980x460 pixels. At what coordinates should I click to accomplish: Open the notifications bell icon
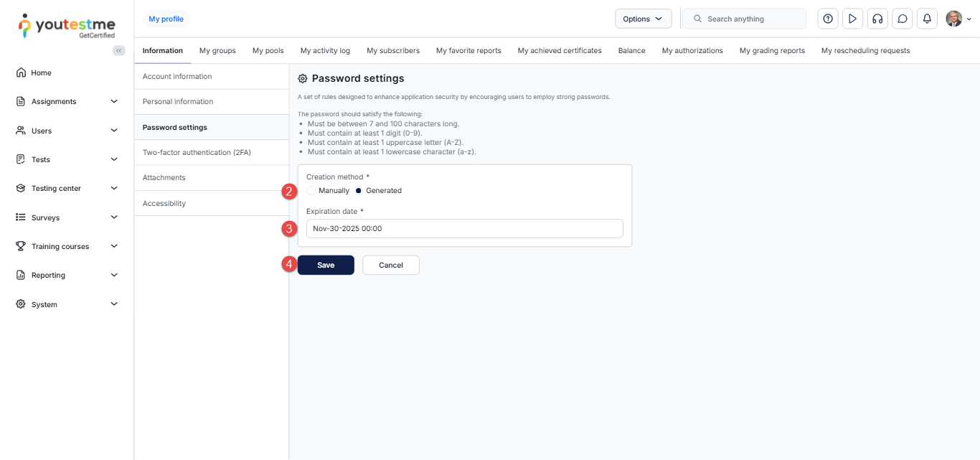click(x=927, y=19)
